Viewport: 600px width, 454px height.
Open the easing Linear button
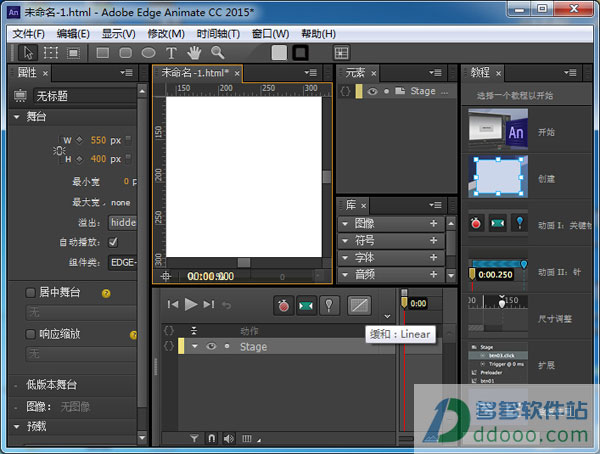(359, 305)
